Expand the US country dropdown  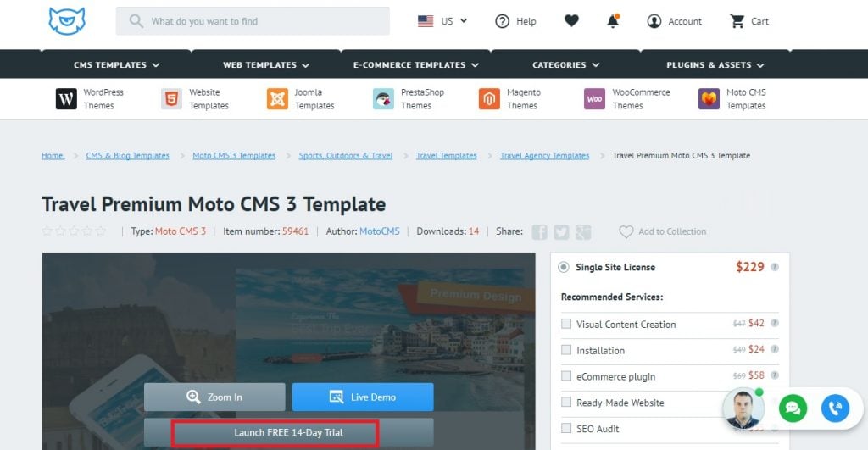442,21
